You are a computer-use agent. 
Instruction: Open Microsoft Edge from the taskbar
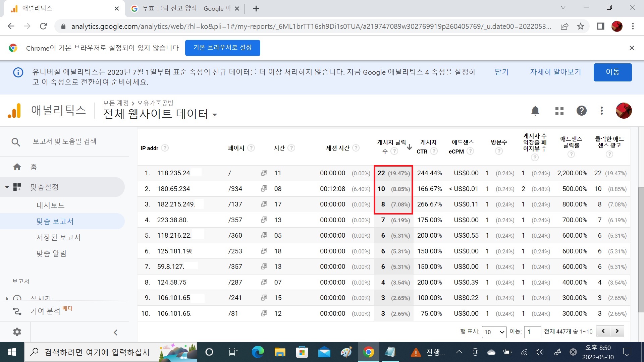258,352
